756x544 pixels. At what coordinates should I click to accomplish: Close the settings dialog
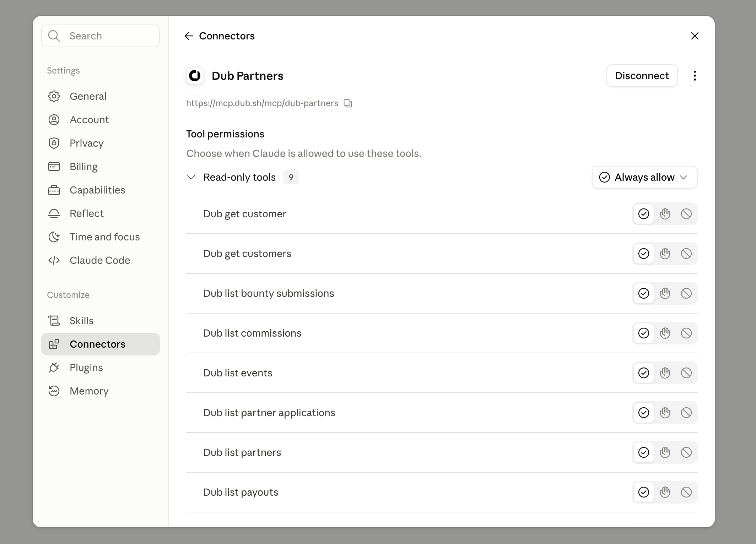coord(695,36)
